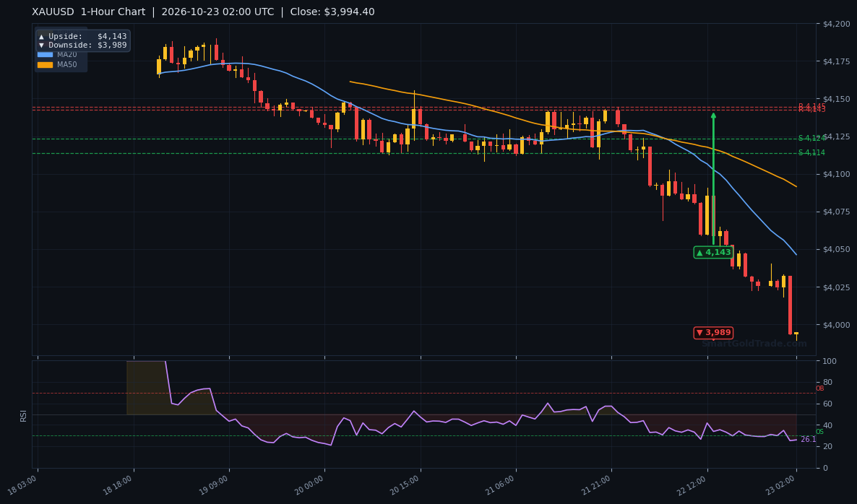Click the orange MA50 legend swatch
Viewport: 857px width, 504px height.
coord(45,64)
